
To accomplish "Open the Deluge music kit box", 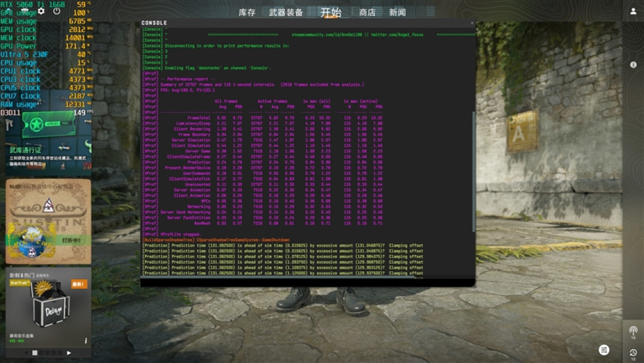I will [x=51, y=305].
